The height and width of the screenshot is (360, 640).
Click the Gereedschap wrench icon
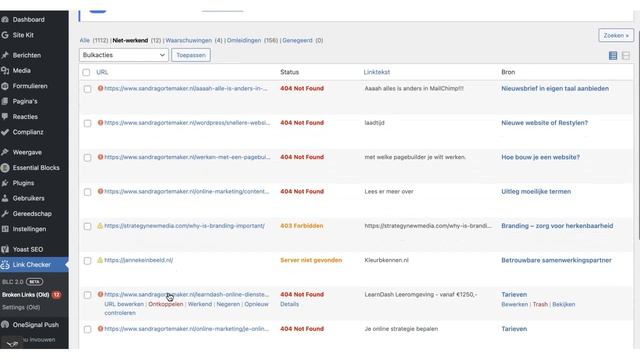coord(5,214)
